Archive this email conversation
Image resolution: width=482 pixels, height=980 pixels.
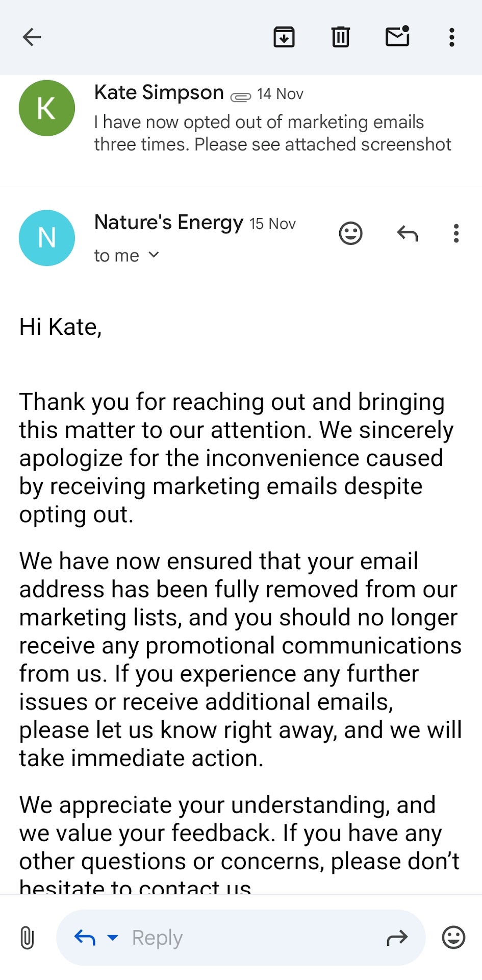[x=284, y=37]
